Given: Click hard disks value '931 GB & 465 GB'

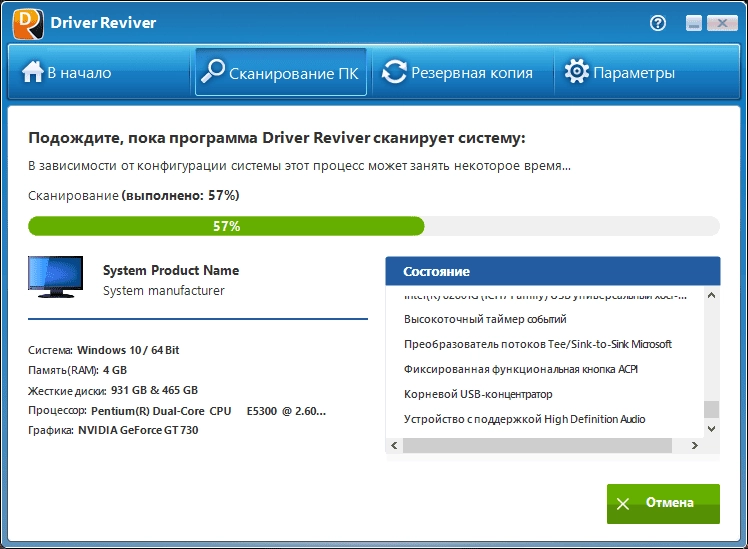Looking at the screenshot, I should [x=155, y=390].
